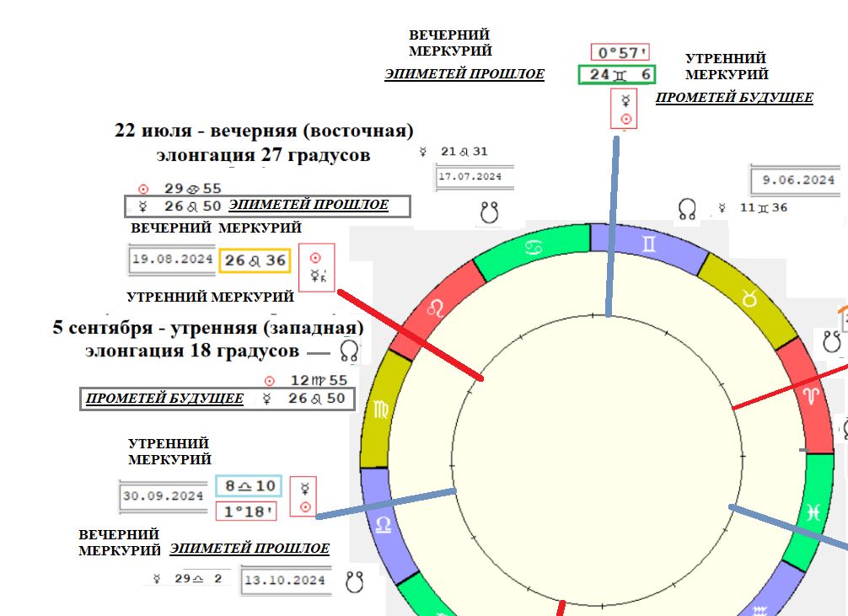Click the south node symbol beside 13.10.2024
The image size is (848, 616).
354,581
